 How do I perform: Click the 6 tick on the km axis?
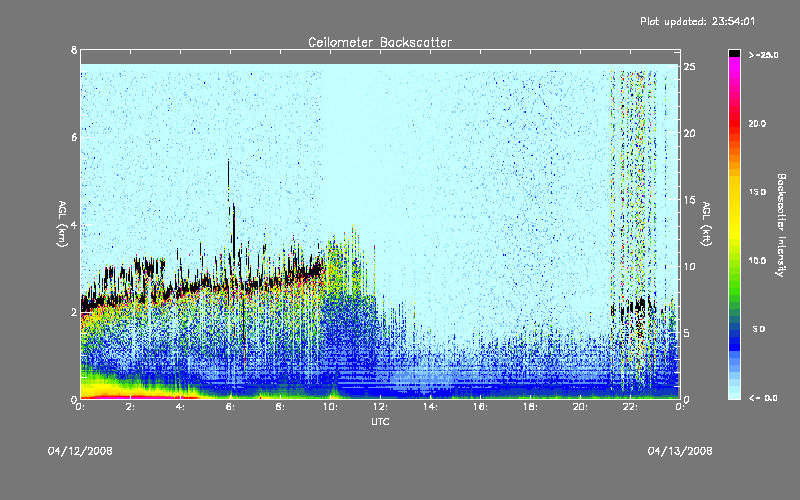pyautogui.click(x=74, y=137)
